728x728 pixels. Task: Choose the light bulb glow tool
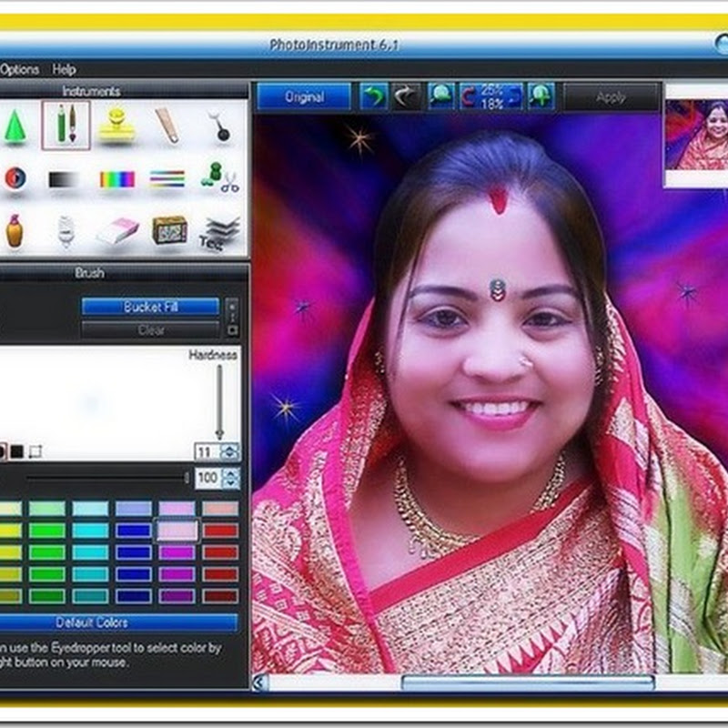pos(66,231)
